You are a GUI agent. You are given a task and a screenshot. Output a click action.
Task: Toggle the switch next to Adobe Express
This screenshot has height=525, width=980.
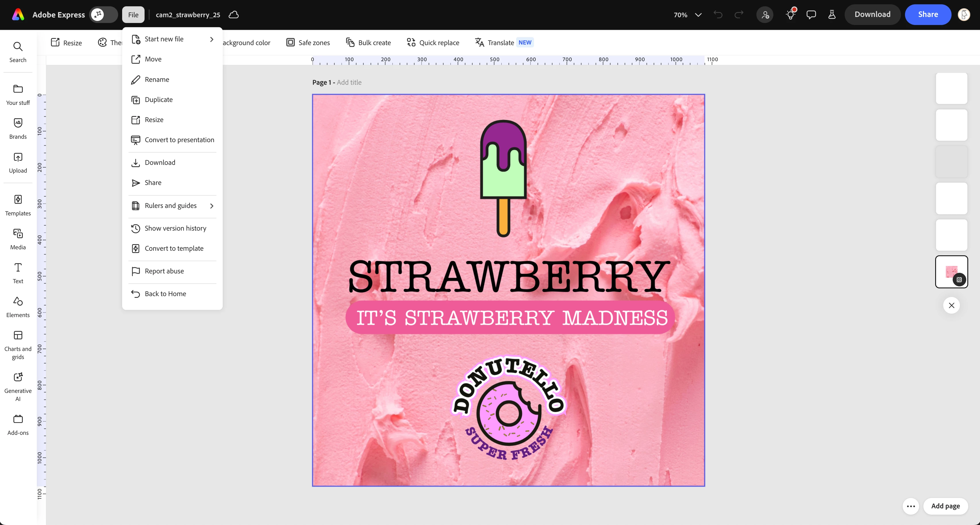point(103,14)
